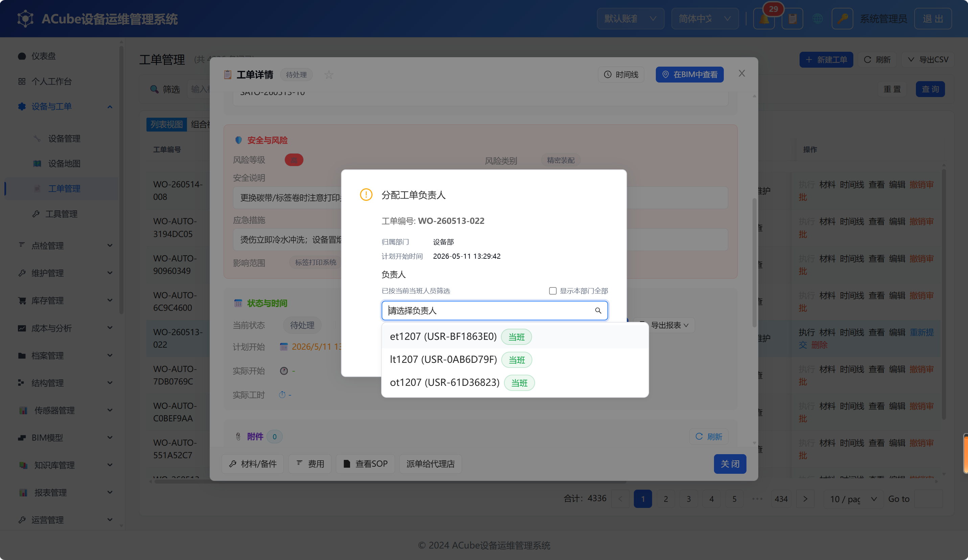Image resolution: width=968 pixels, height=560 pixels.
Task: Switch to 列表视图 tab
Action: pyautogui.click(x=166, y=124)
